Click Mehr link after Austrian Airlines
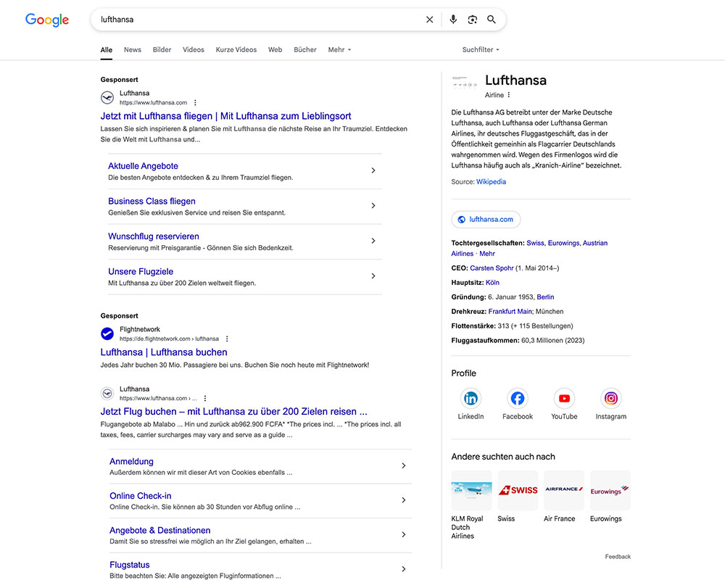725x588 pixels. [487, 254]
